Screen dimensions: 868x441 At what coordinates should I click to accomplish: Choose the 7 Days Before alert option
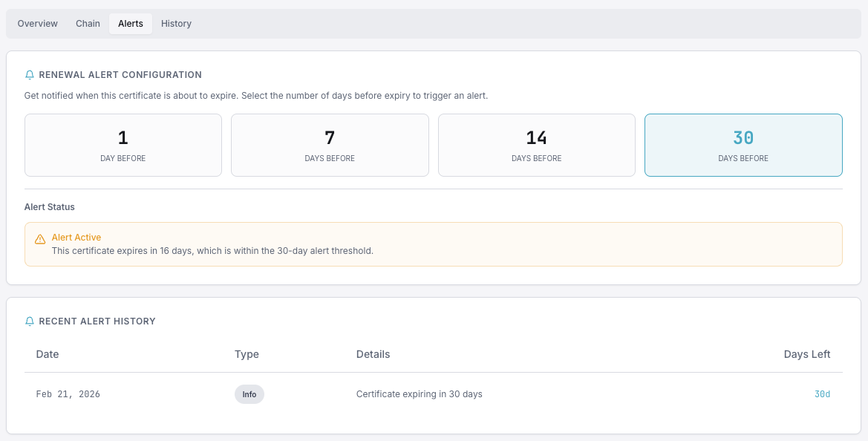(x=330, y=145)
